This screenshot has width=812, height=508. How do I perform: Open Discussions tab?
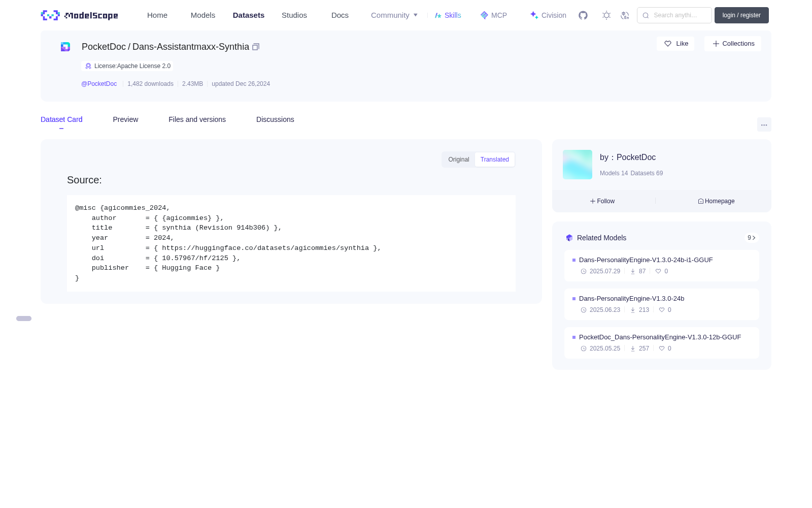click(x=275, y=119)
